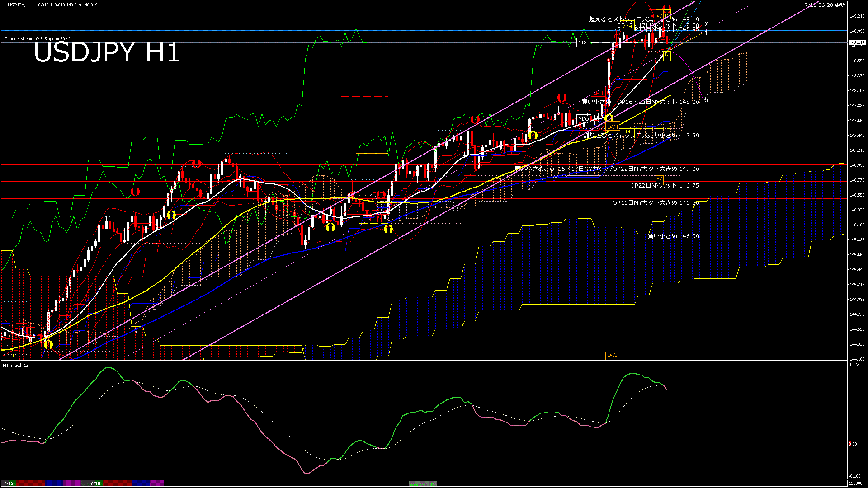This screenshot has height=488, width=868.
Task: Click the YDO label box
Action: [x=584, y=119]
